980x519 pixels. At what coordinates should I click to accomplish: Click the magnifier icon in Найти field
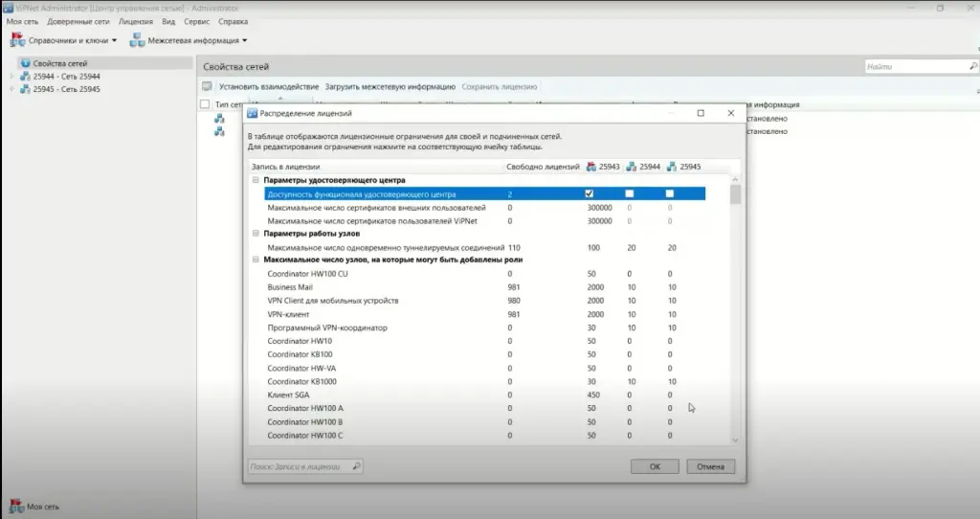pos(972,66)
